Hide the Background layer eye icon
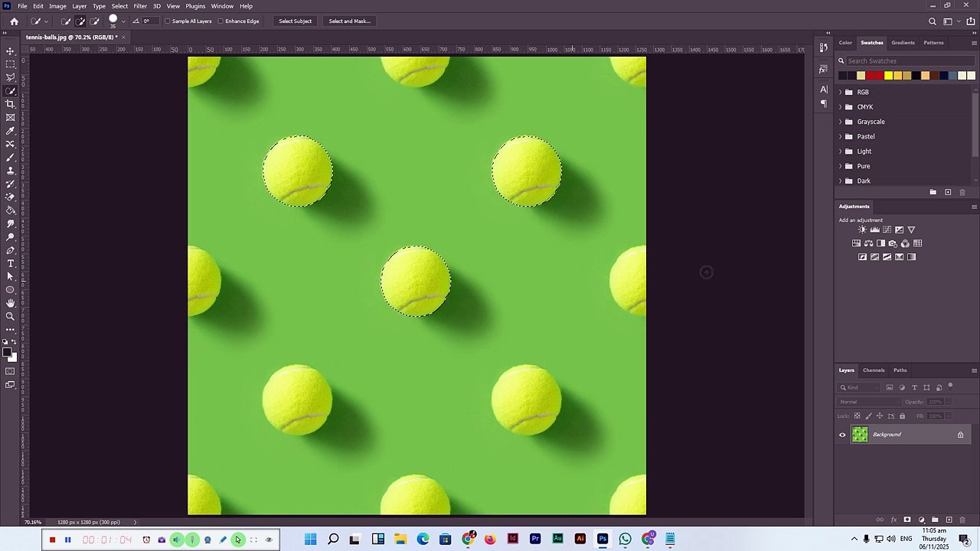The width and height of the screenshot is (980, 551). pyautogui.click(x=842, y=435)
